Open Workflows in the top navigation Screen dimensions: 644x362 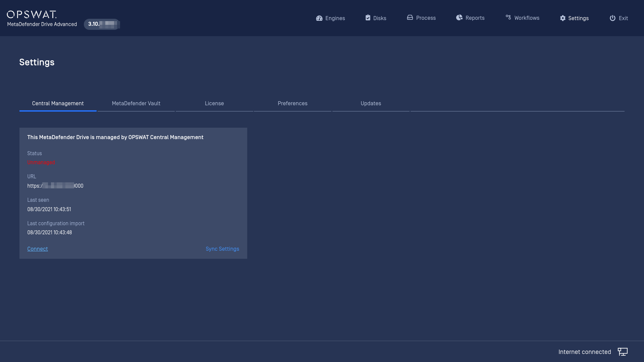click(x=527, y=18)
